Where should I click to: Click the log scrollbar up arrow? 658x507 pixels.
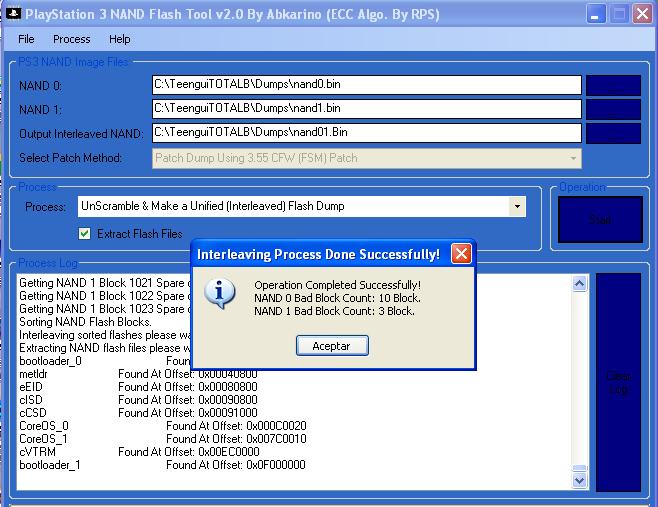[580, 284]
